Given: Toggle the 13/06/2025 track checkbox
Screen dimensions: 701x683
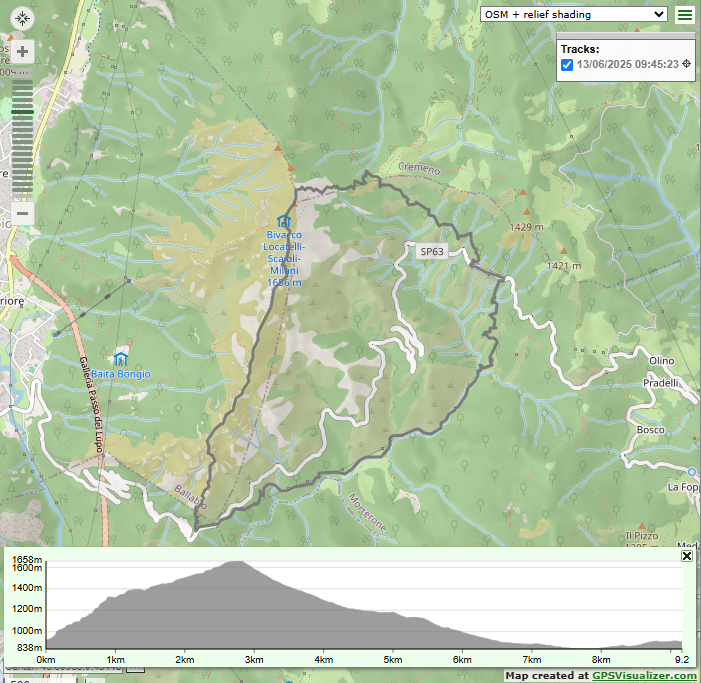Looking at the screenshot, I should click(x=566, y=64).
